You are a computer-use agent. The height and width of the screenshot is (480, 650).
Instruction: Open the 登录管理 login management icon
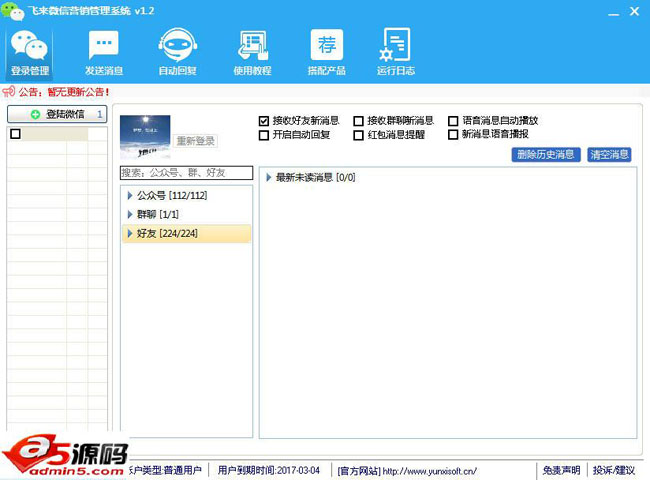[29, 53]
